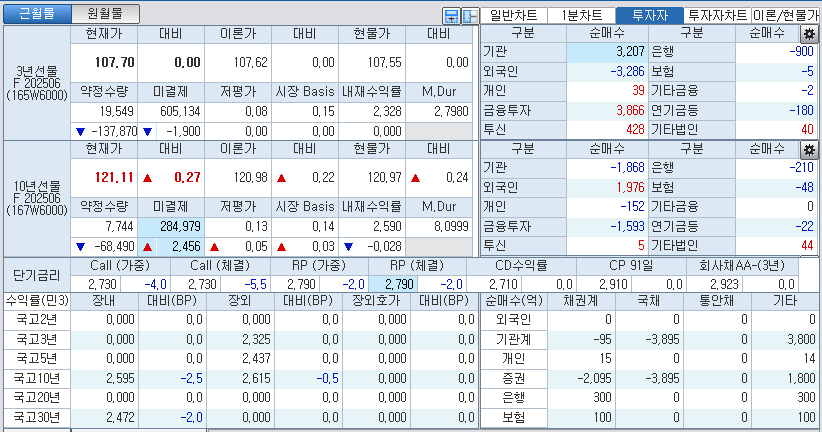Click the 10년선물 외국인 net buy 1,976
822x432 pixels.
point(630,187)
